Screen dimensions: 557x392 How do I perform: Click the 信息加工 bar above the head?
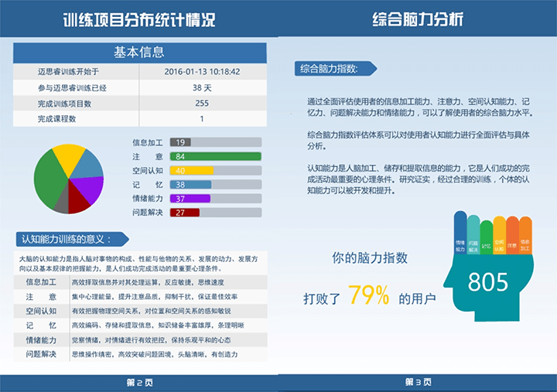[525, 235]
